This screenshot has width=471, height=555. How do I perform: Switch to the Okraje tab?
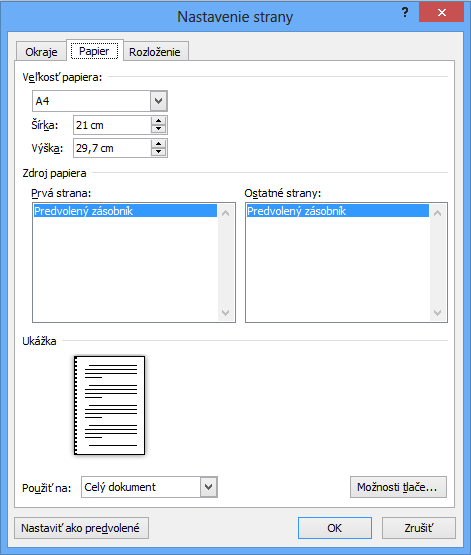(41, 52)
